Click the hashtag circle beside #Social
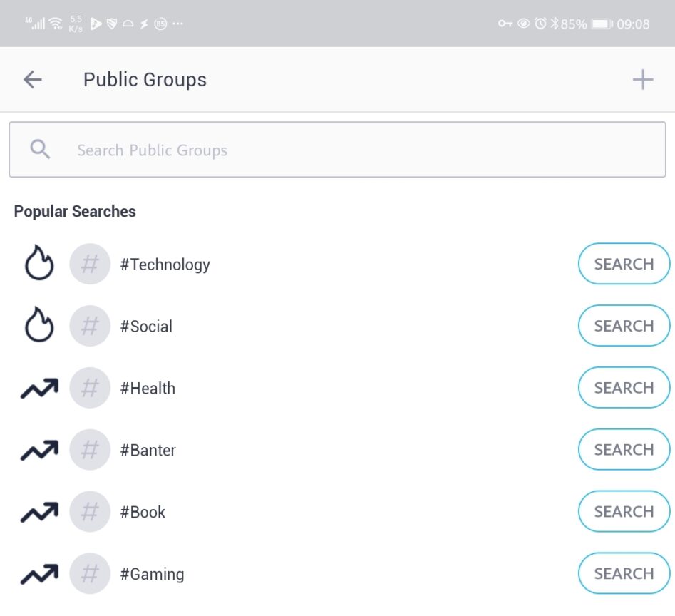 pos(90,325)
